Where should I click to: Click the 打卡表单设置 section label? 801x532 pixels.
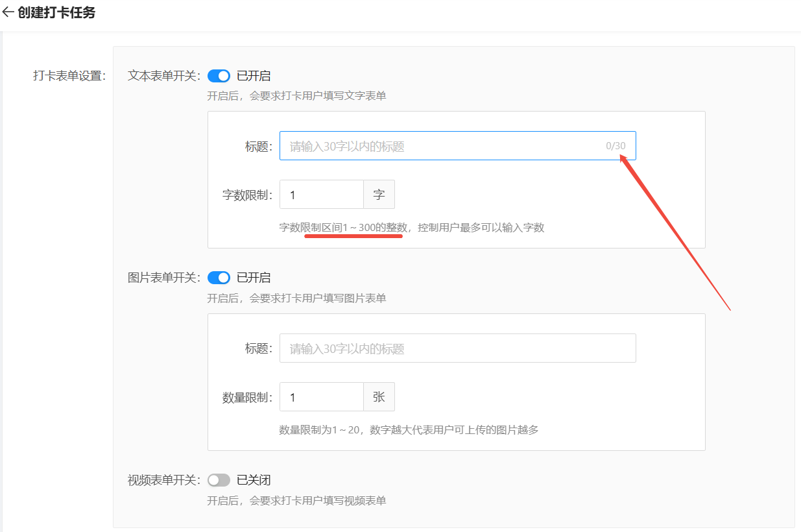69,76
